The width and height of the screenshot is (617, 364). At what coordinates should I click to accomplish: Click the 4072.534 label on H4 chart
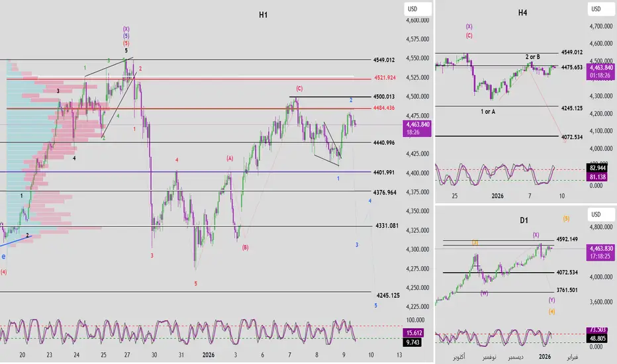click(x=572, y=137)
